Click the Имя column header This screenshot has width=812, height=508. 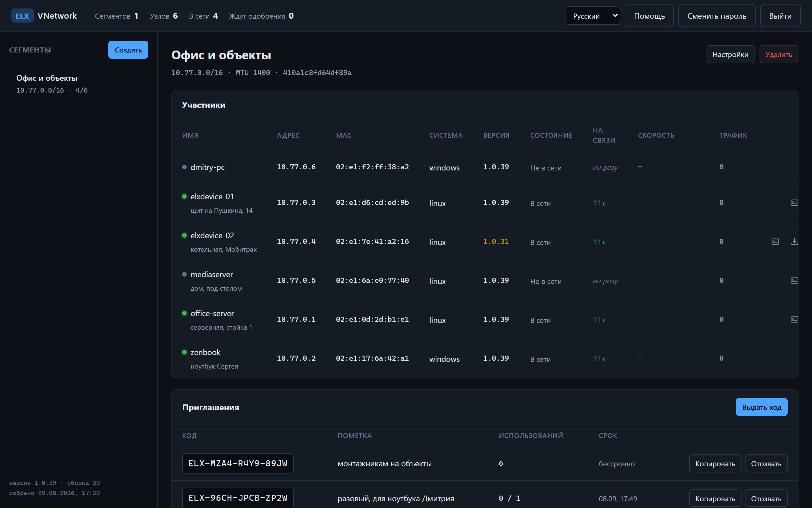[x=190, y=135]
